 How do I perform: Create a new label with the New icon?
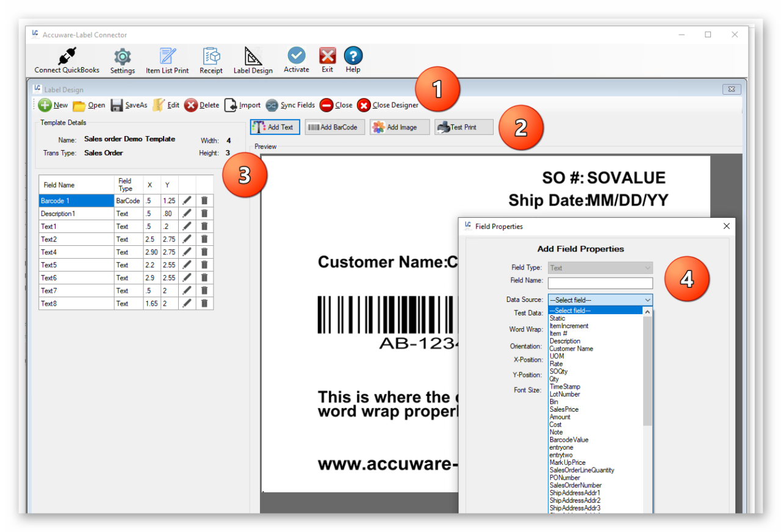(52, 105)
